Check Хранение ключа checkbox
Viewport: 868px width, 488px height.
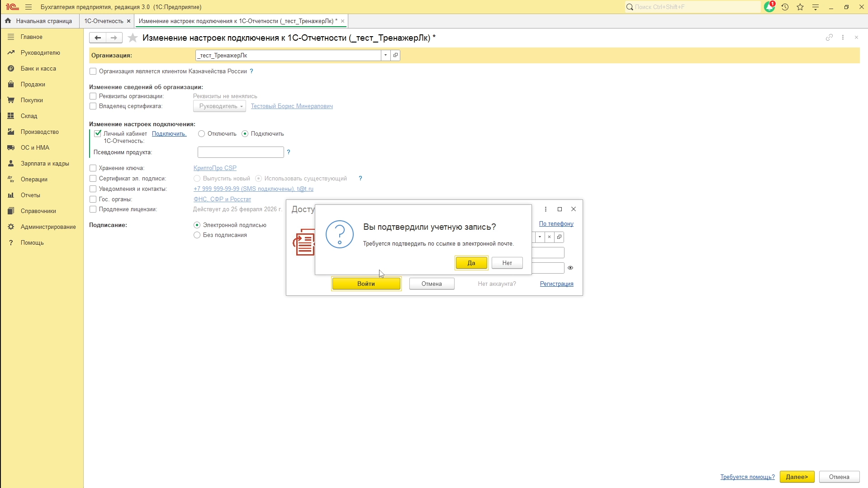point(93,168)
